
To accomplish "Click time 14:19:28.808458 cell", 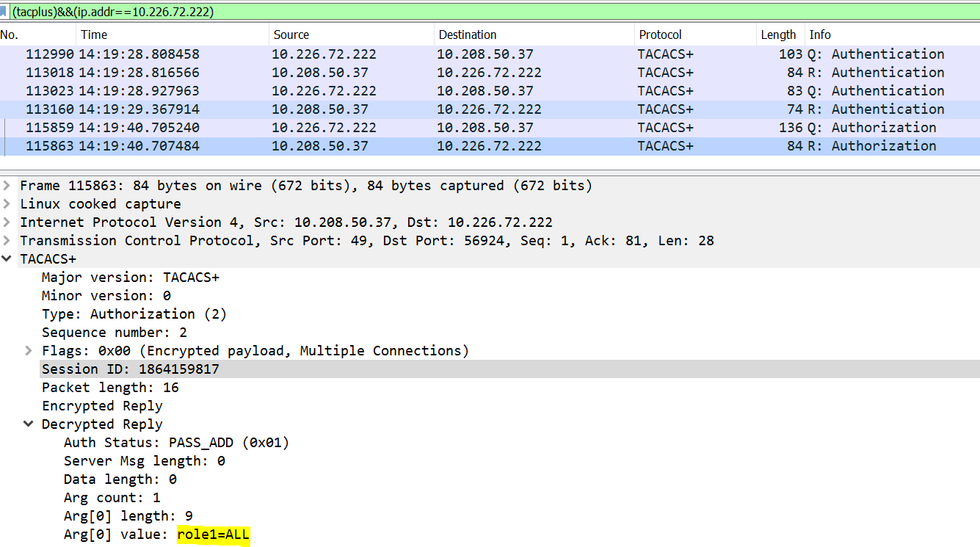I will tap(139, 54).
